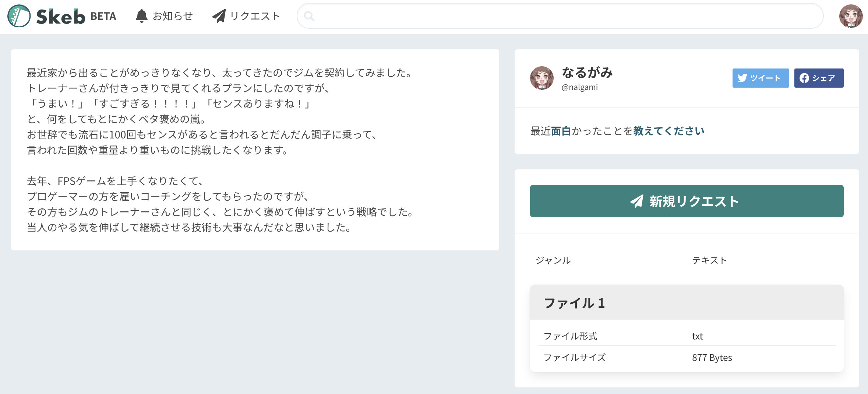868x394 pixels.
Task: Click the Skeb logo icon
Action: (x=19, y=16)
